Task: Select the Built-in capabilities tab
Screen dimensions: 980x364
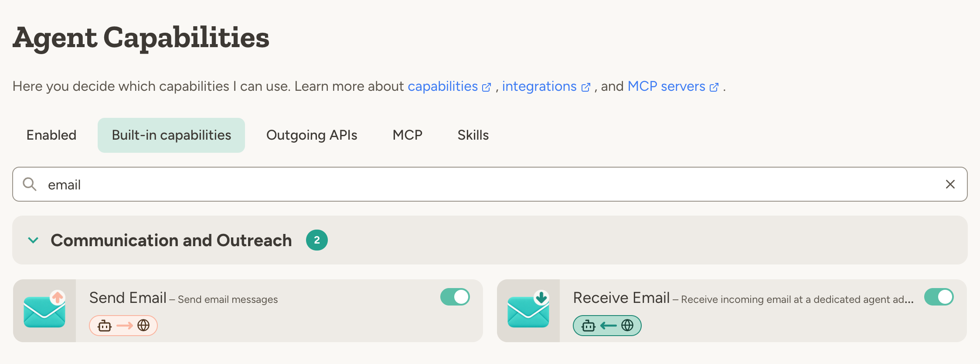Action: pos(171,135)
